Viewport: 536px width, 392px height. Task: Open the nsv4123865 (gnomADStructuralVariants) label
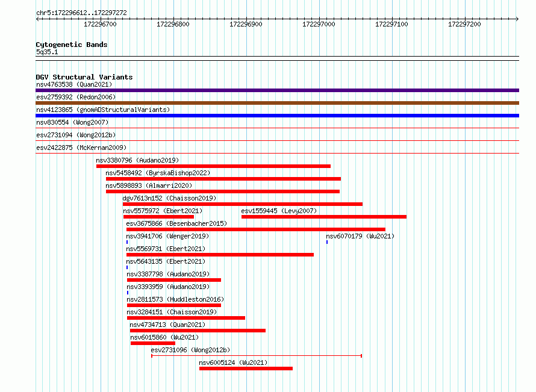(x=103, y=110)
